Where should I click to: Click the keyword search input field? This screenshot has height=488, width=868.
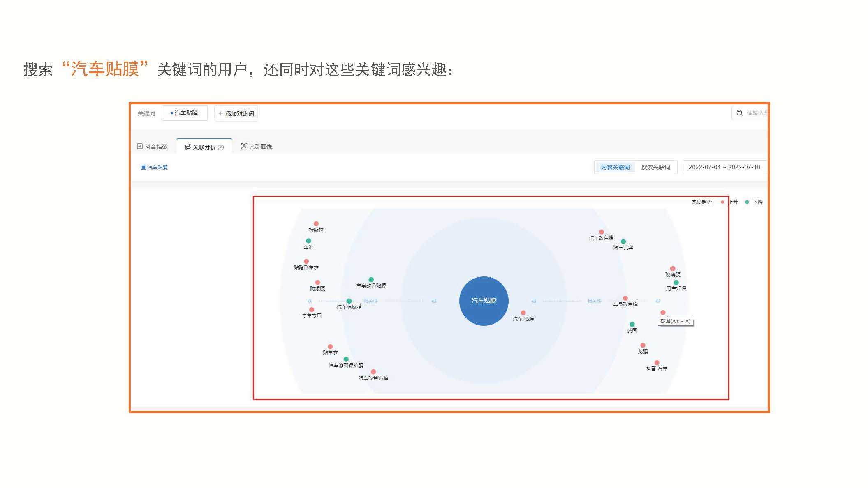pos(750,113)
